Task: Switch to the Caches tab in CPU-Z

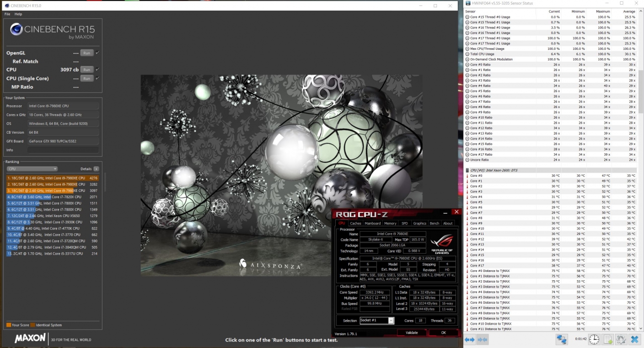Action: coord(355,223)
